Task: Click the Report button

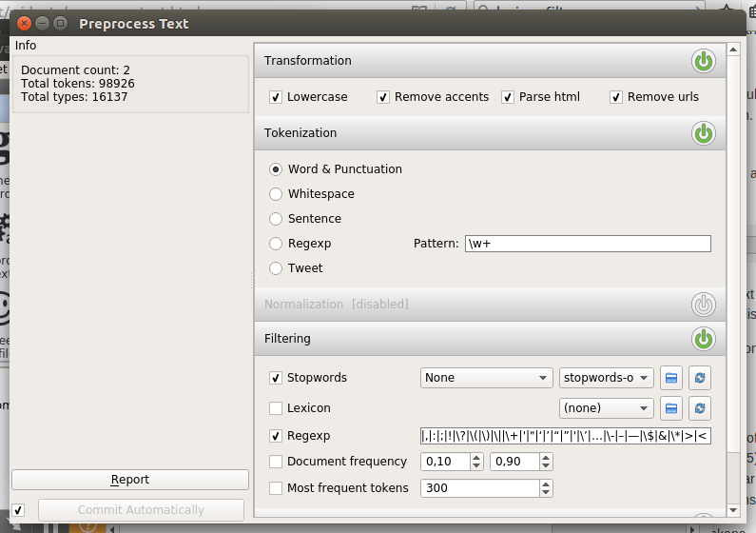Action: pos(129,480)
